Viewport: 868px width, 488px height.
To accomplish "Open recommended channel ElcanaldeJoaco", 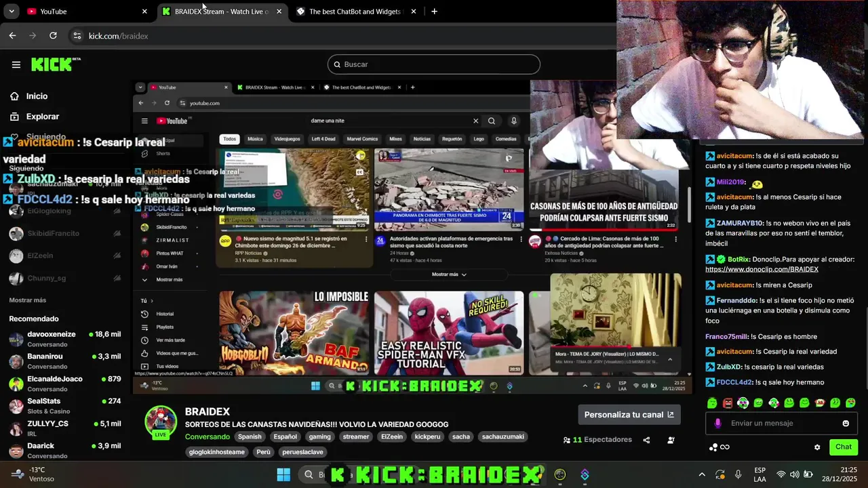I will (64, 384).
